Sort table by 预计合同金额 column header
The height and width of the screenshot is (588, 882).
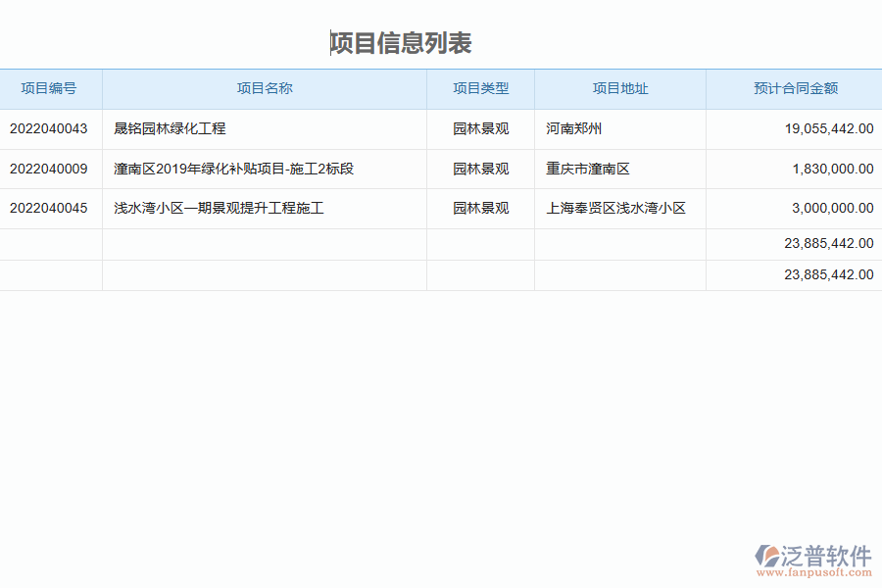794,88
